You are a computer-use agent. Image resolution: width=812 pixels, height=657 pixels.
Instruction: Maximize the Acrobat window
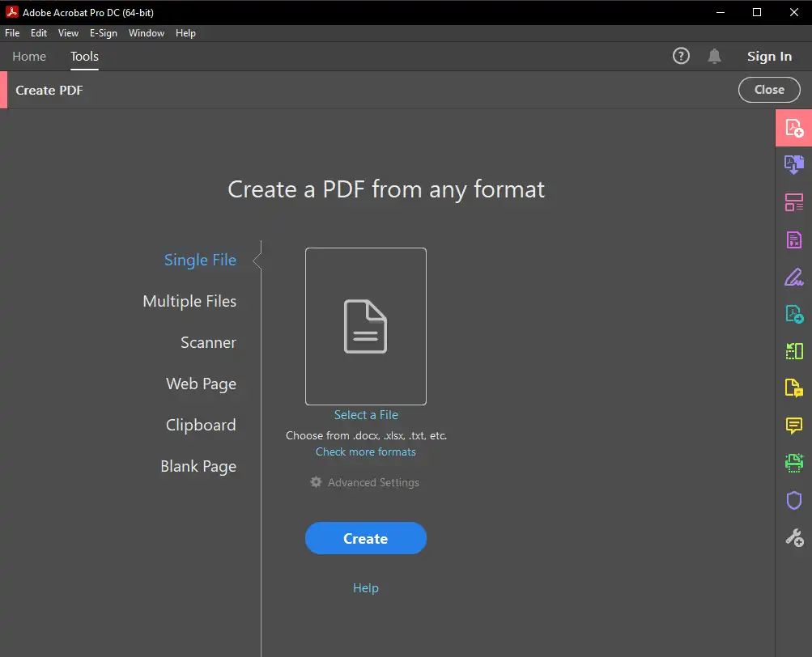[757, 12]
